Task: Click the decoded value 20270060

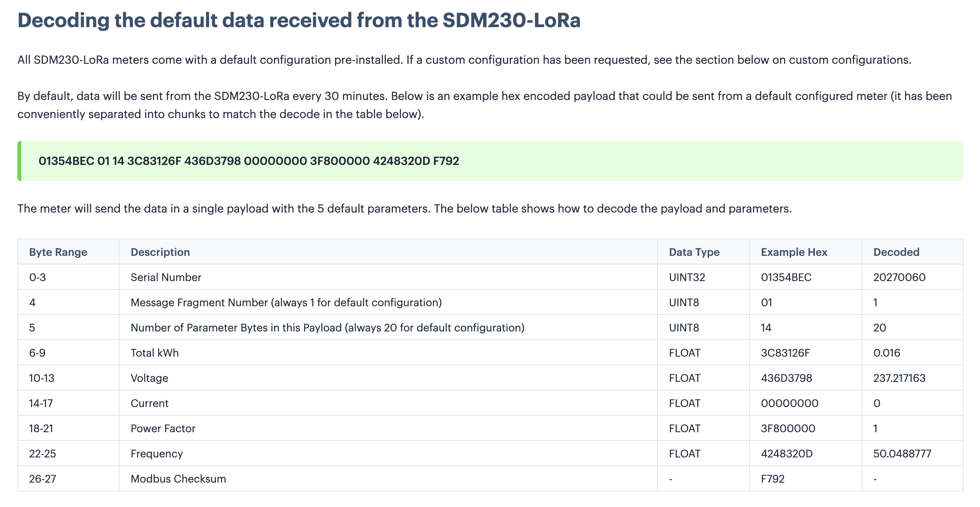Action: pyautogui.click(x=899, y=277)
